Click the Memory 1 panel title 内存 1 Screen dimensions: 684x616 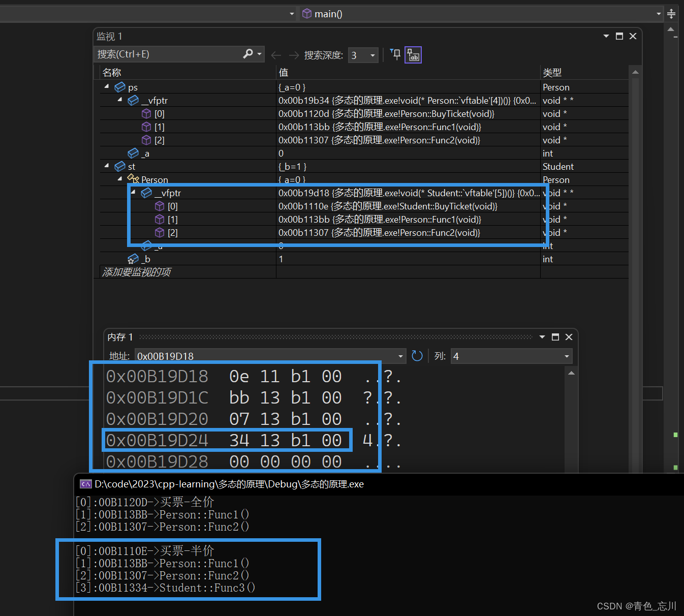tap(120, 337)
